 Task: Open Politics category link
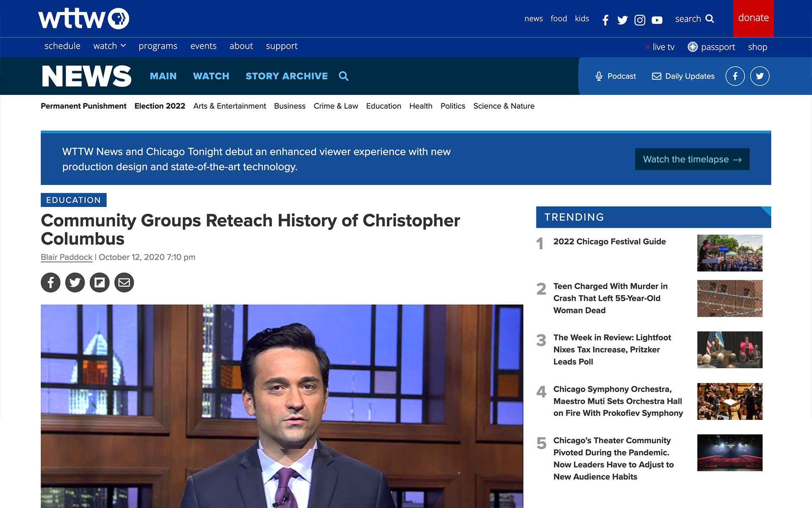click(453, 106)
